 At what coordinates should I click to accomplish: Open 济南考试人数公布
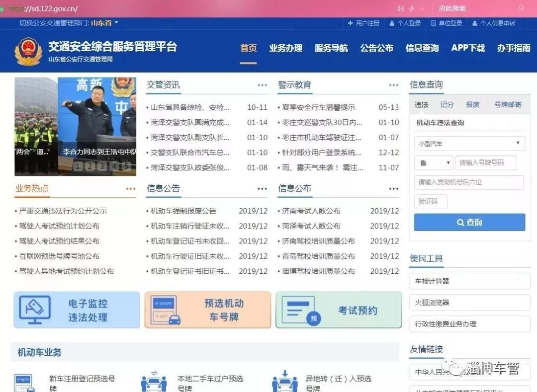311,211
